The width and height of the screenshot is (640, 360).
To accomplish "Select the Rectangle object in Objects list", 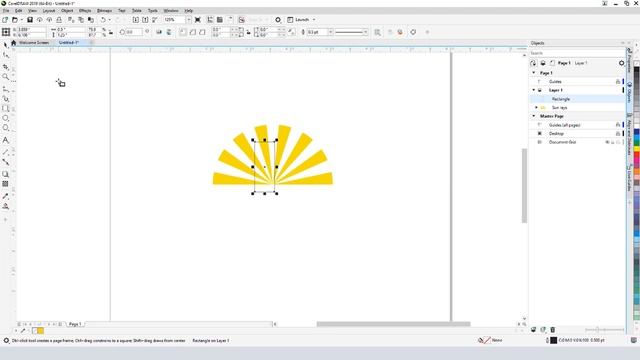I will click(x=577, y=99).
